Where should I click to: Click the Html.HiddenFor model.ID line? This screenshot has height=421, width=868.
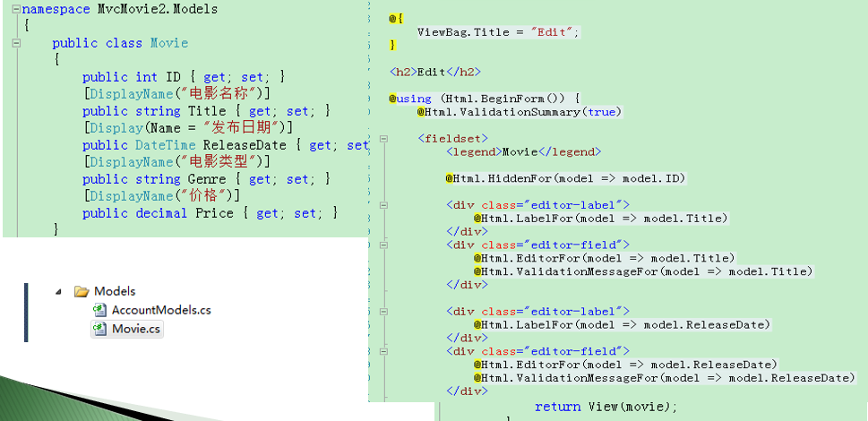tap(565, 178)
